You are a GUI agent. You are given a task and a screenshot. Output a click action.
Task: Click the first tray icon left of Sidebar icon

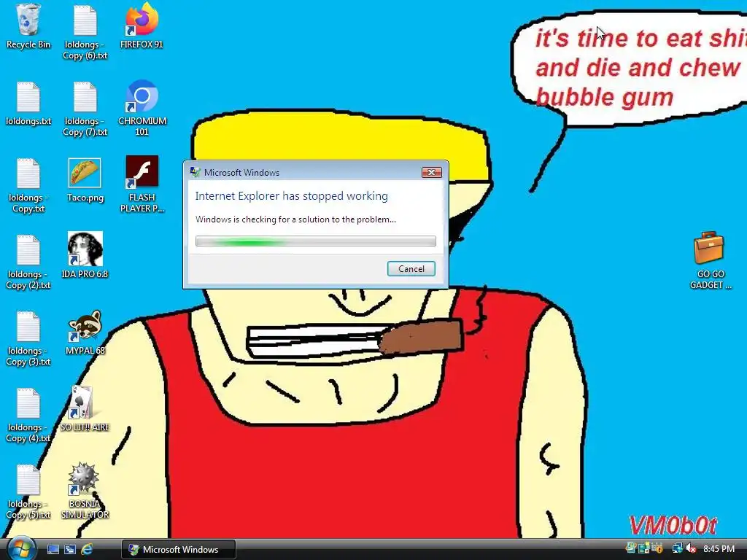[x=631, y=549]
